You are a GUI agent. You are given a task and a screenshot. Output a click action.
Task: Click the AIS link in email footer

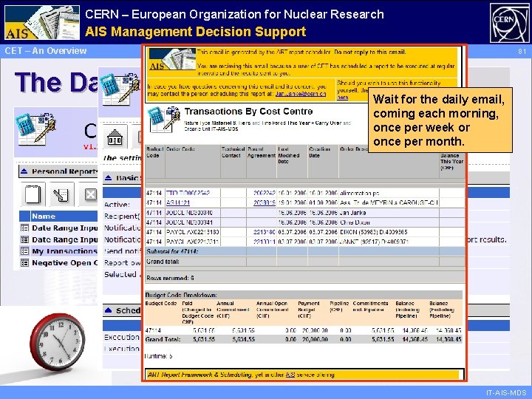[x=290, y=375]
